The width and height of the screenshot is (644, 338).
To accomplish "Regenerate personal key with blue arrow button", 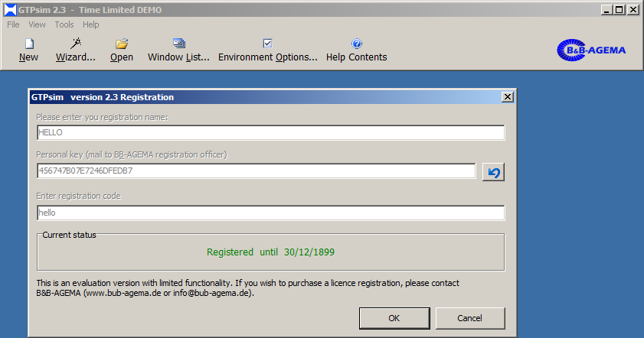I will [493, 172].
